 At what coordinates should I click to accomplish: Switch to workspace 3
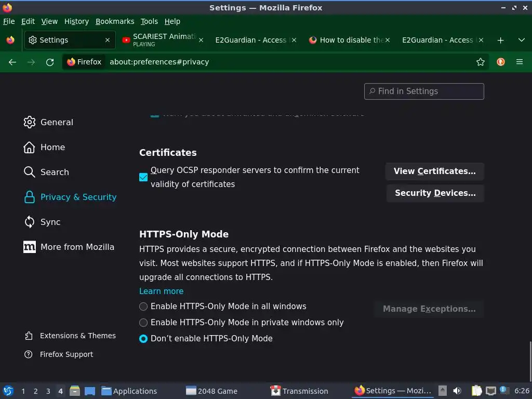[48, 391]
